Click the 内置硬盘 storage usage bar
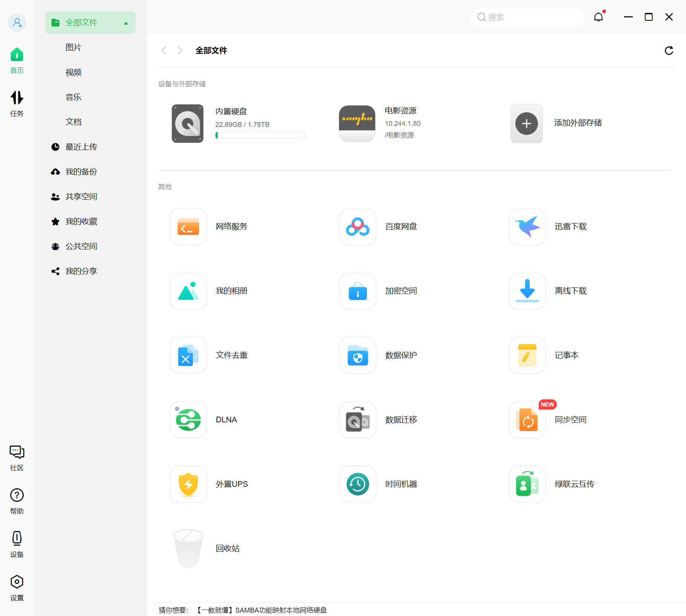 (260, 135)
